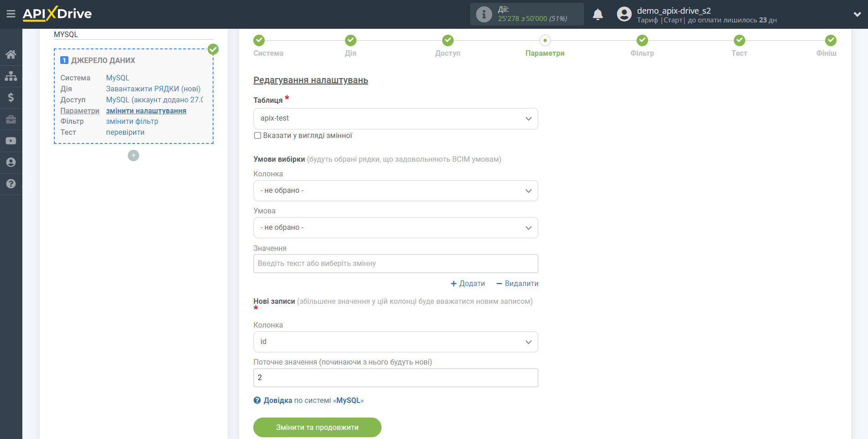The image size is (868, 439).
Task: Click the Тест step checkmark
Action: point(739,40)
